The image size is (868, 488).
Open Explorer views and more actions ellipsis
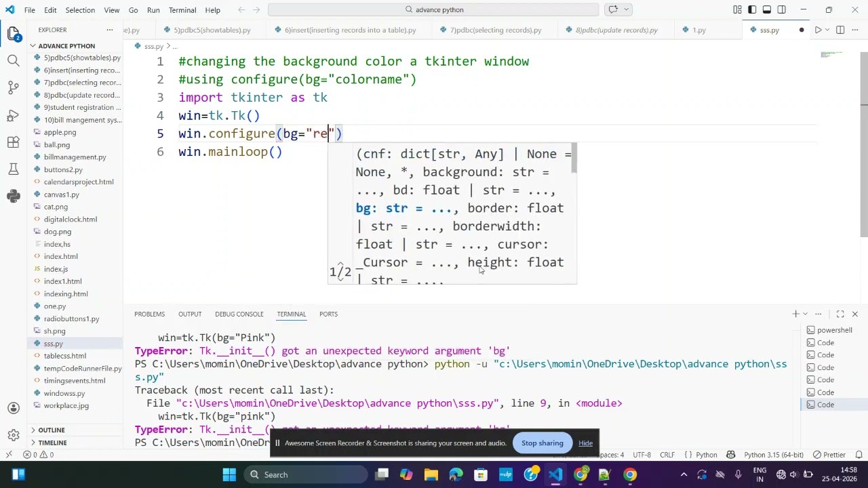(109, 30)
